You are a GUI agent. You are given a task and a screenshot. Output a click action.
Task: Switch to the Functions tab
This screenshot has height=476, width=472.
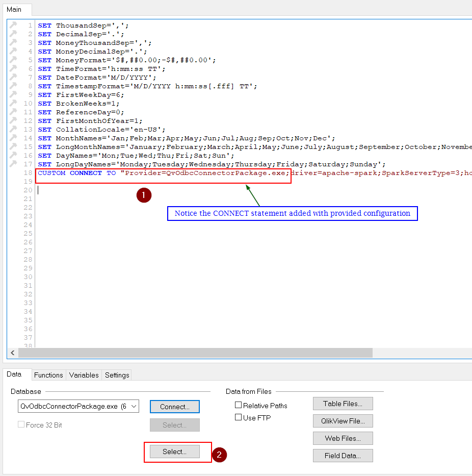point(48,375)
